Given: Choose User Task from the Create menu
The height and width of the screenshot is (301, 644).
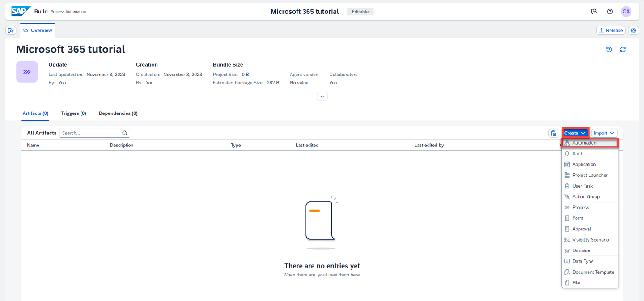Looking at the screenshot, I should tap(590, 186).
